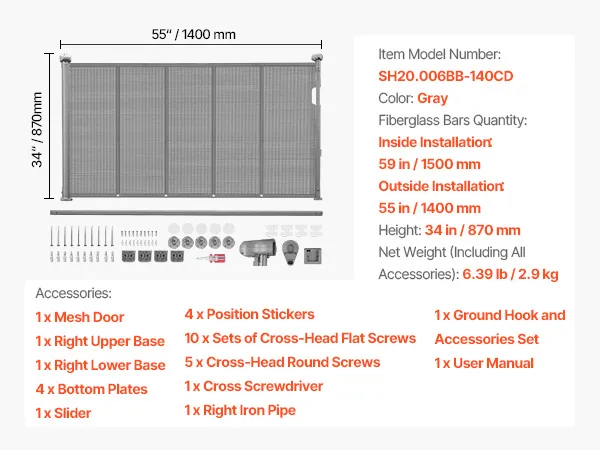
Task: Click the Outside Installation text
Action: [442, 186]
